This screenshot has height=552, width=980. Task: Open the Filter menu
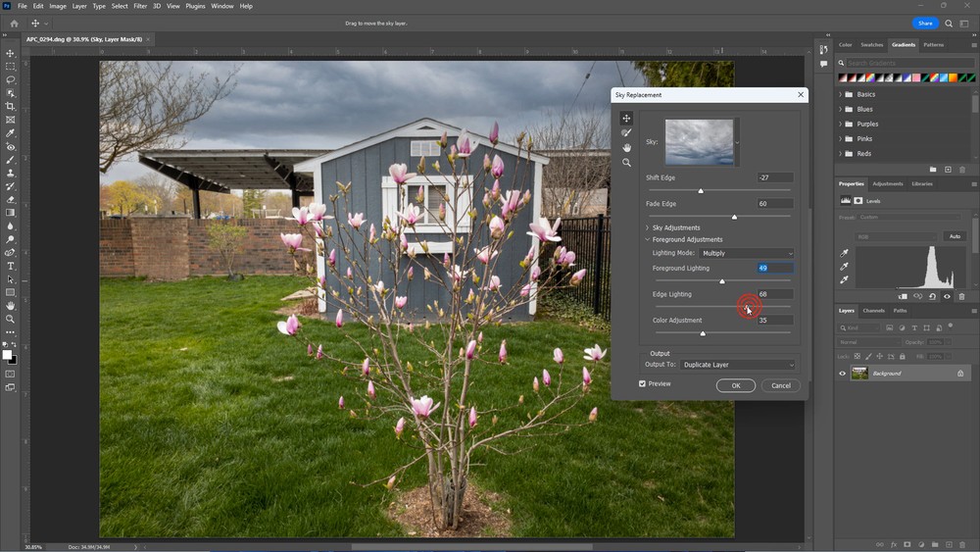point(140,6)
